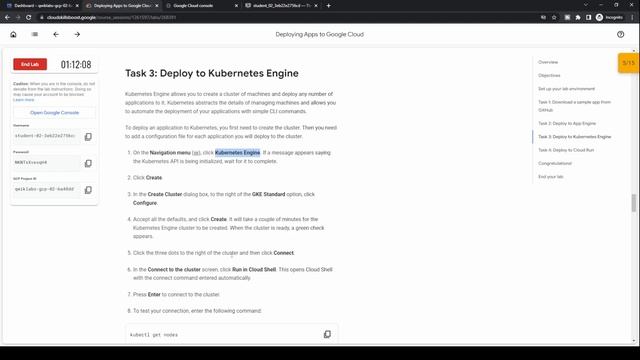Screen dimensions: 640x360
Task: Copy the GCP Project ID value
Action: [x=88, y=190]
